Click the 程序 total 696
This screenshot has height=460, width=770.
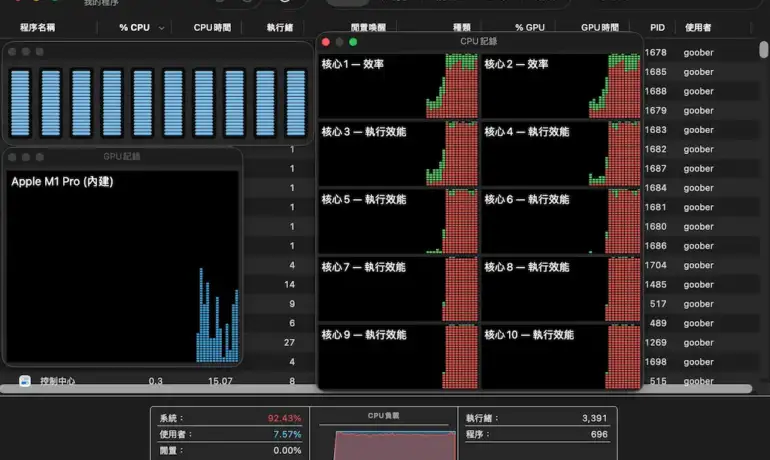599,434
